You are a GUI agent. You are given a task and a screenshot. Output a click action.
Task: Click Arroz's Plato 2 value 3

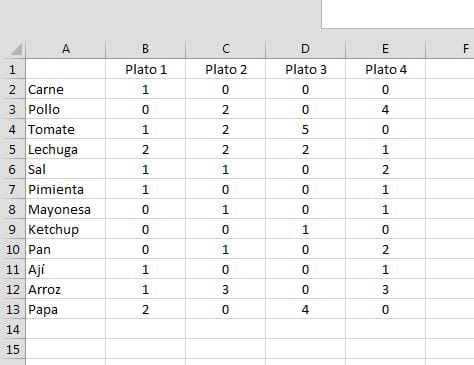click(x=226, y=289)
